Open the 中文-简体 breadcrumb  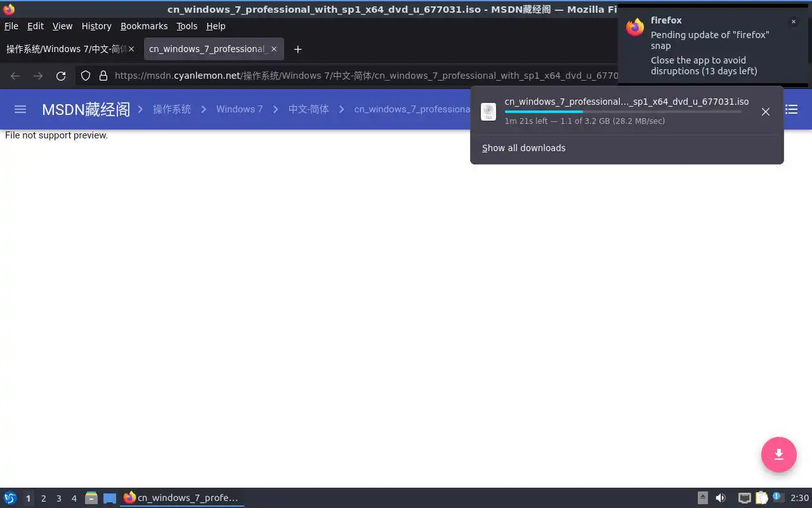click(x=308, y=109)
